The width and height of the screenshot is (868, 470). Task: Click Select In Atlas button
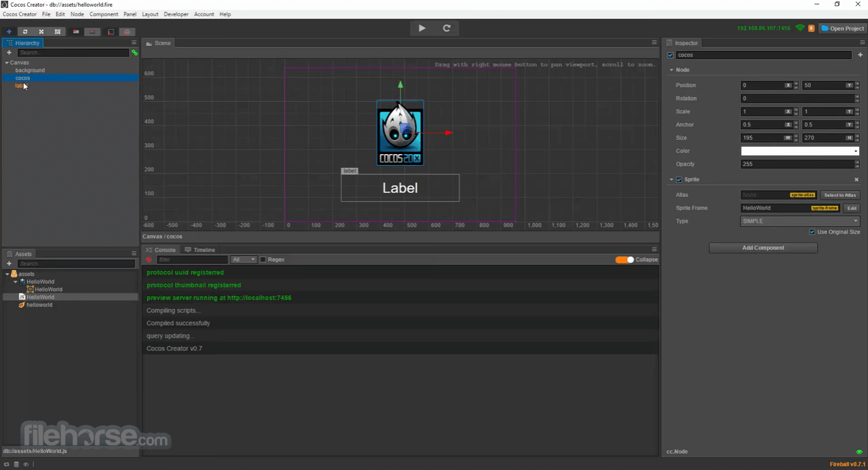pyautogui.click(x=840, y=195)
